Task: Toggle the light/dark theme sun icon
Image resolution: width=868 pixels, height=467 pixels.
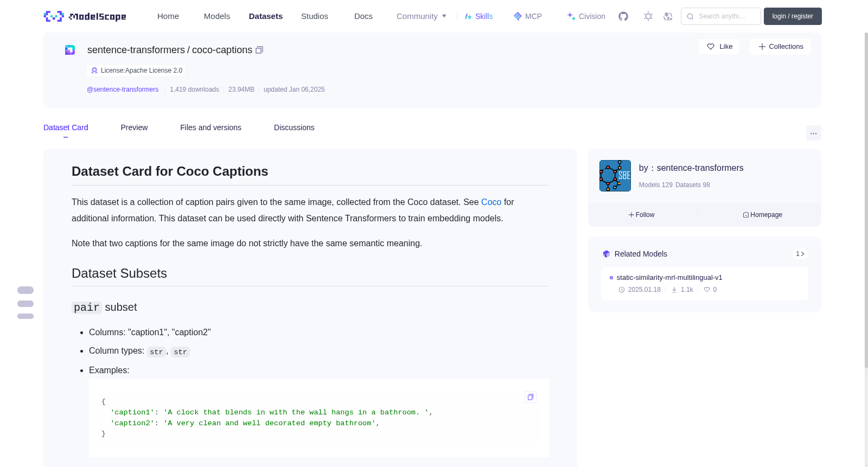Action: click(648, 16)
